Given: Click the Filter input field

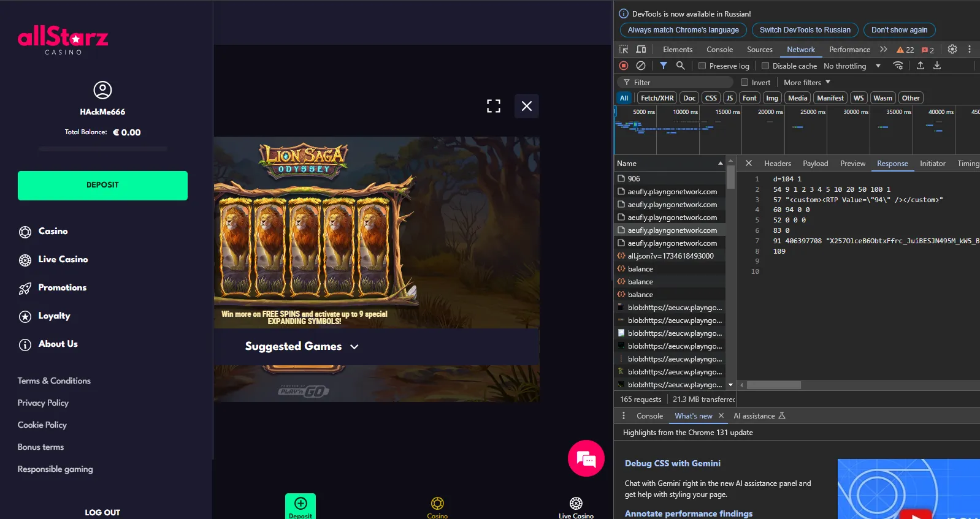Looking at the screenshot, I should point(675,82).
